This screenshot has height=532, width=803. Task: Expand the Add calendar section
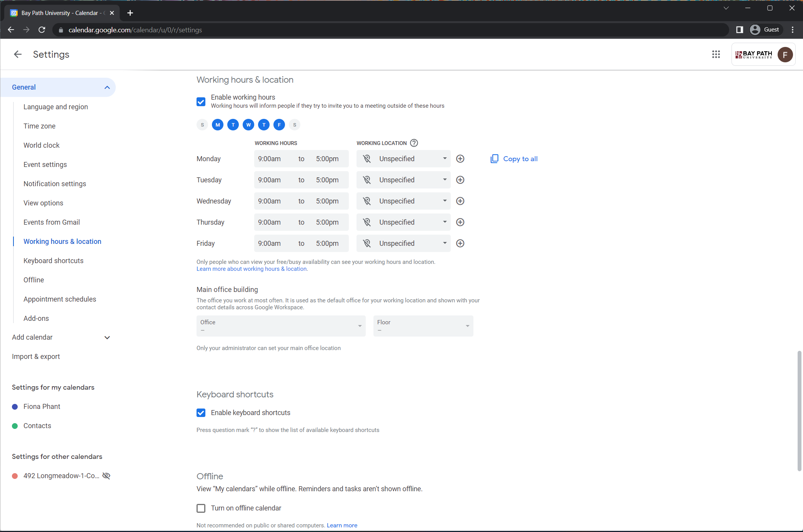[x=107, y=337]
